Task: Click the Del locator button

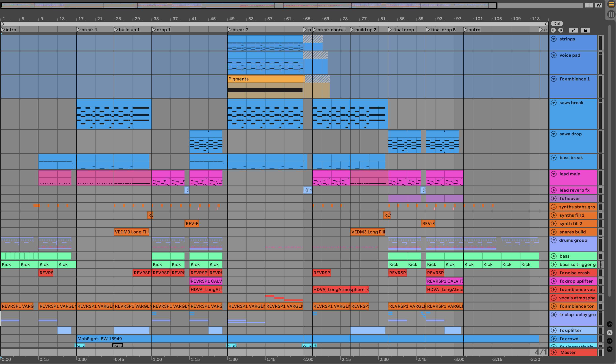Action: pyautogui.click(x=557, y=24)
